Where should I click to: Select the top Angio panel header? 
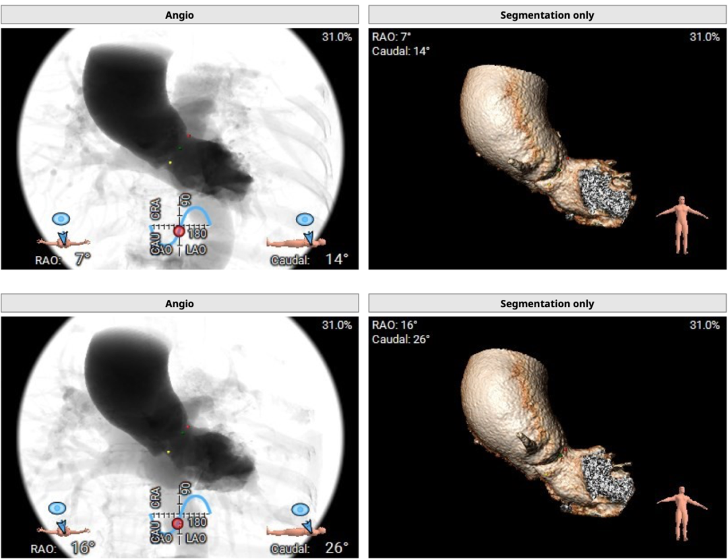point(180,15)
